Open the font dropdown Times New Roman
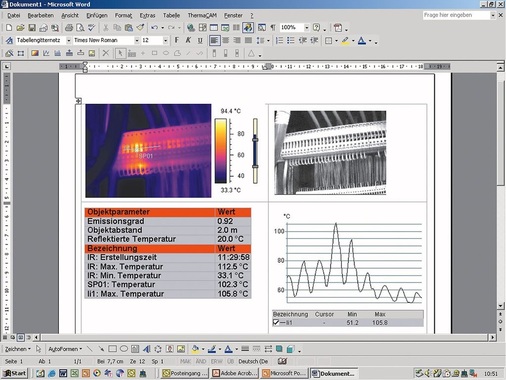 point(137,41)
